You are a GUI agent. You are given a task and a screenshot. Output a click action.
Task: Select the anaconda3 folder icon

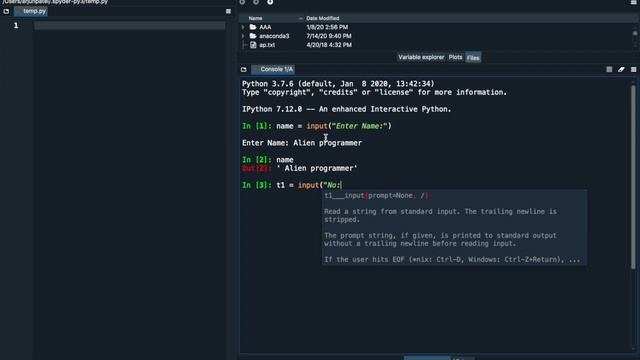tap(253, 36)
